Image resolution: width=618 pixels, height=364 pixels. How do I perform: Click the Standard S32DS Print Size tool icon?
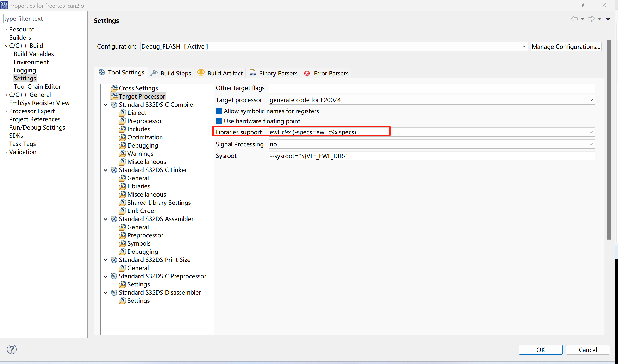[x=114, y=260]
